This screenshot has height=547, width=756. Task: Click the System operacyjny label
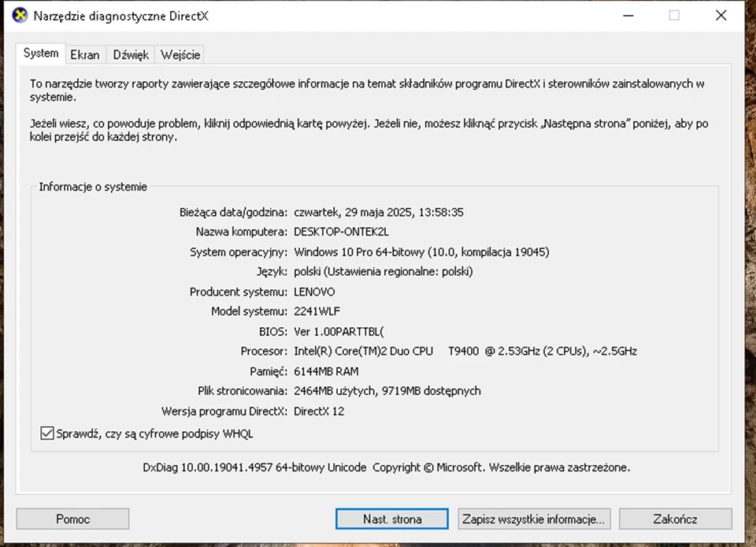click(239, 251)
